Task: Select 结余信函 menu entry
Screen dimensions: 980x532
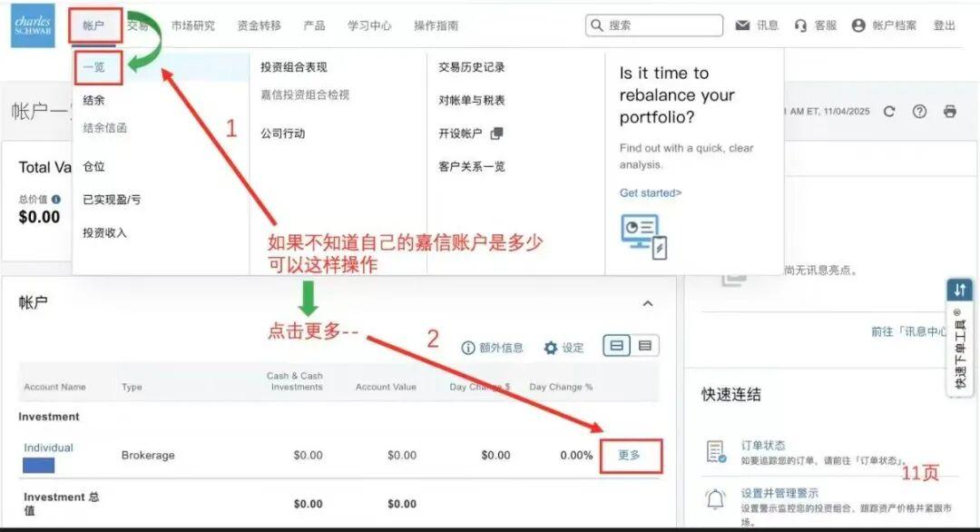Action: tap(105, 127)
